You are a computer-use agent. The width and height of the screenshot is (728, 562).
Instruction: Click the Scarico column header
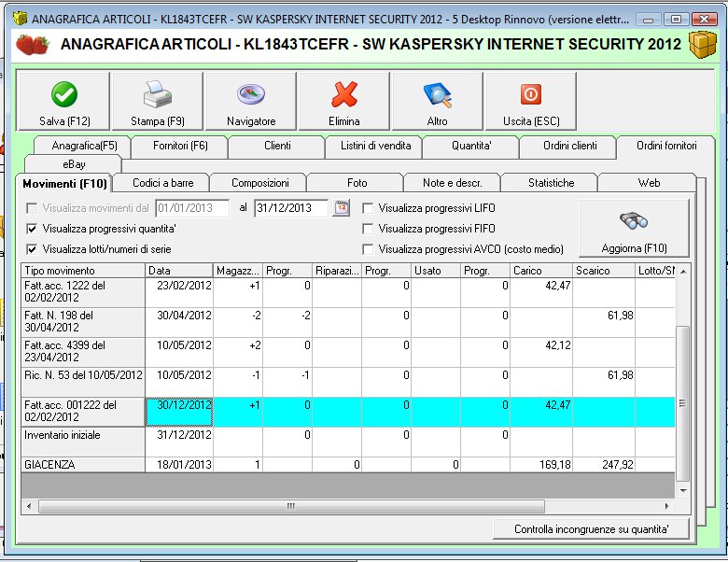click(x=604, y=271)
